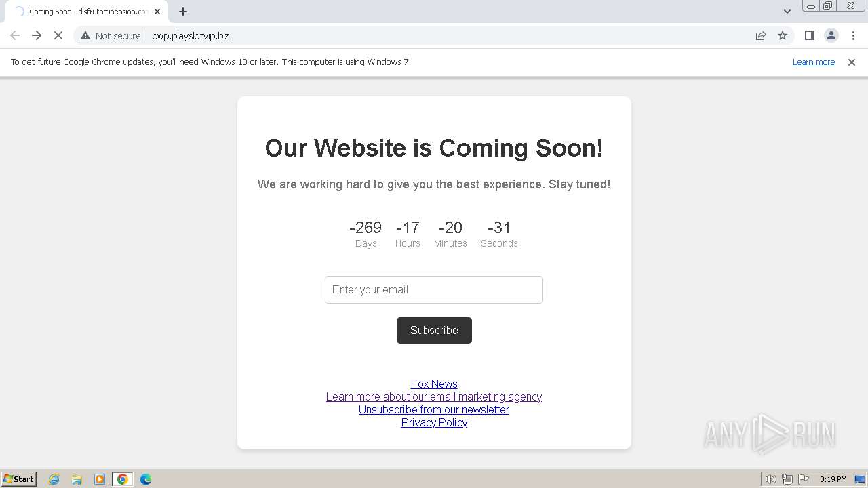Select the Coming Soon browser tab

tap(87, 12)
